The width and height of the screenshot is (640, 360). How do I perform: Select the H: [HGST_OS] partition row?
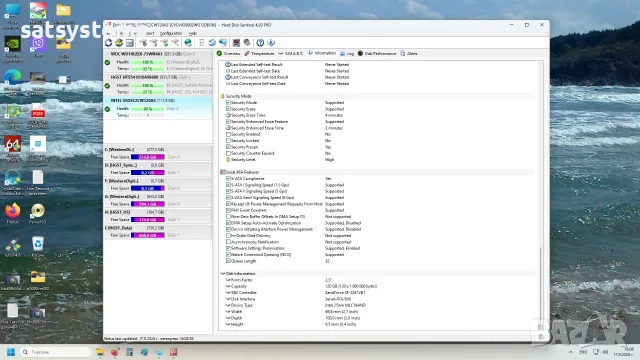click(x=158, y=216)
